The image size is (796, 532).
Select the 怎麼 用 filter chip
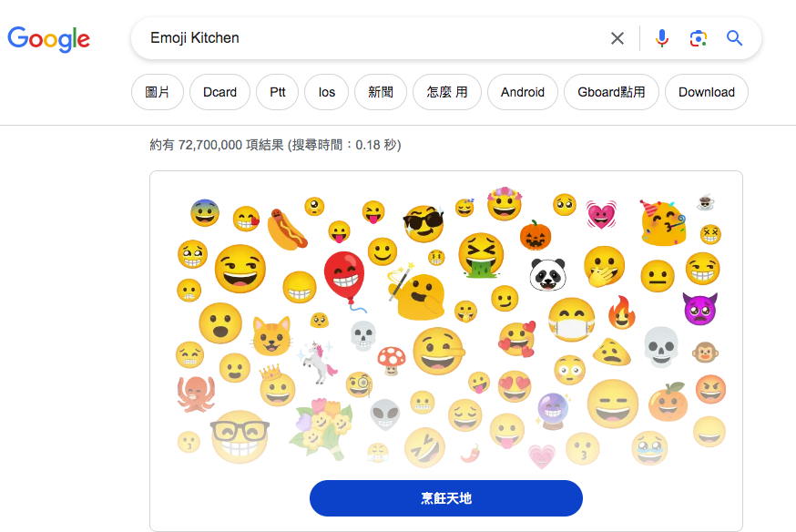click(447, 92)
